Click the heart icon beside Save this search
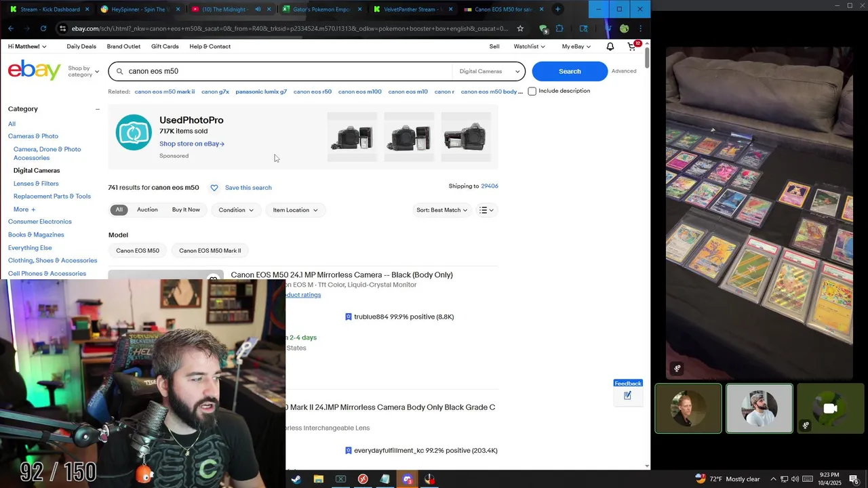This screenshot has height=488, width=868. click(x=214, y=188)
